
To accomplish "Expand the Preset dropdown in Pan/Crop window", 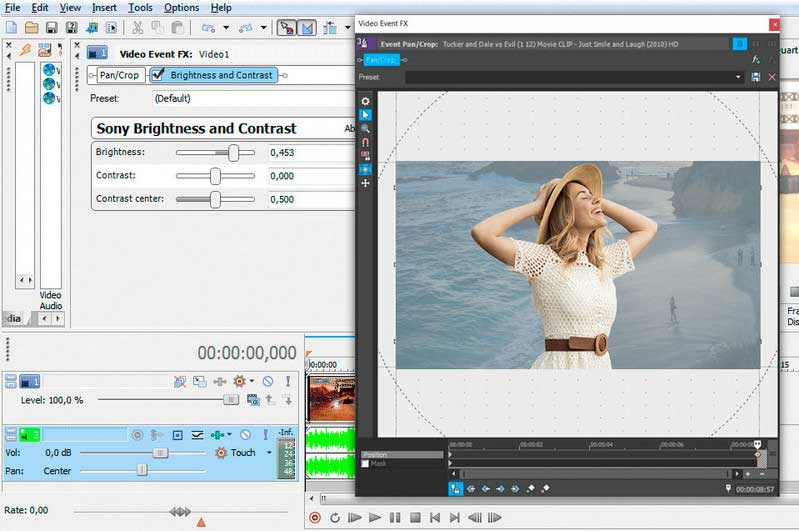I will tap(738, 77).
